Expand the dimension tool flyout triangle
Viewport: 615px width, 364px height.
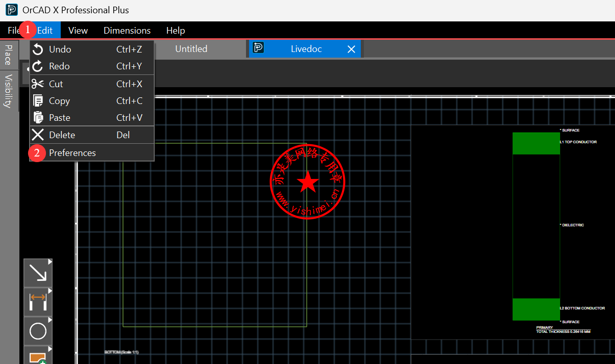tap(50, 291)
